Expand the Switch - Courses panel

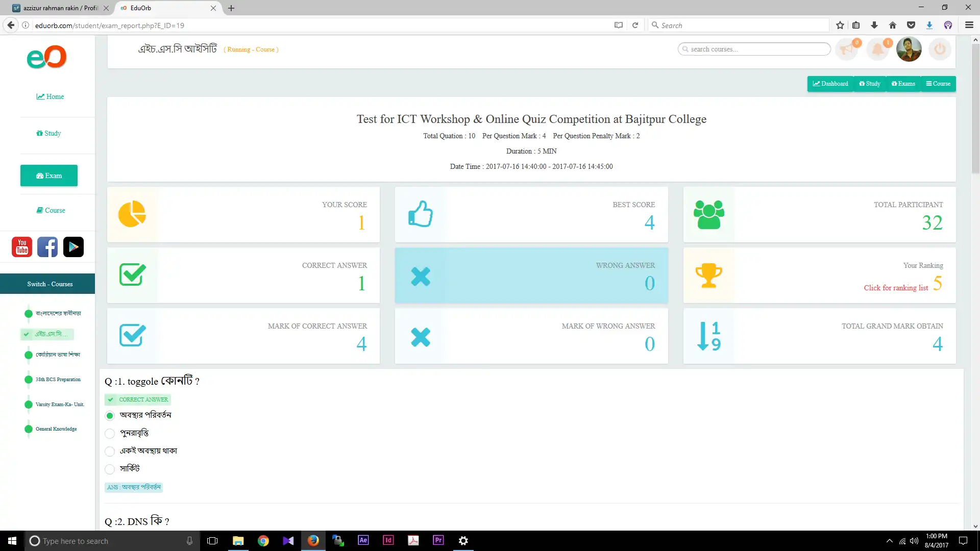(50, 284)
